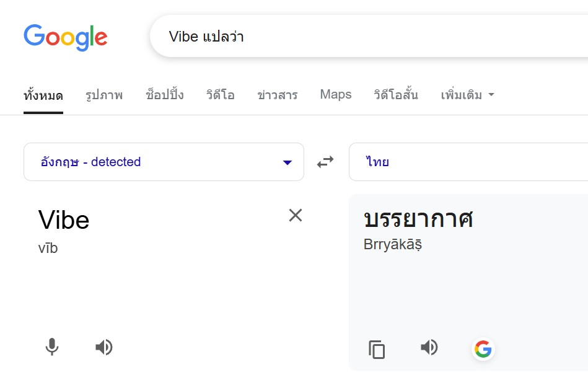588x372 pixels.
Task: Listen to the source word Vibe
Action: pyautogui.click(x=104, y=347)
